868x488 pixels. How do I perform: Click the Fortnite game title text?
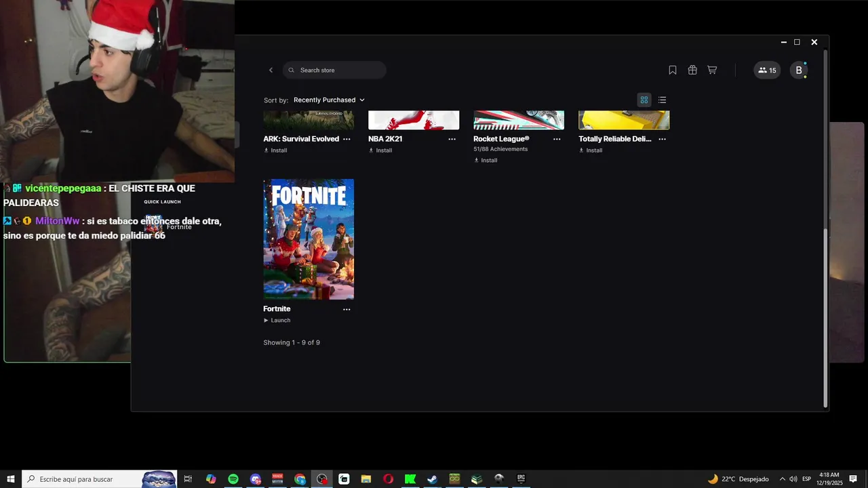pyautogui.click(x=277, y=309)
